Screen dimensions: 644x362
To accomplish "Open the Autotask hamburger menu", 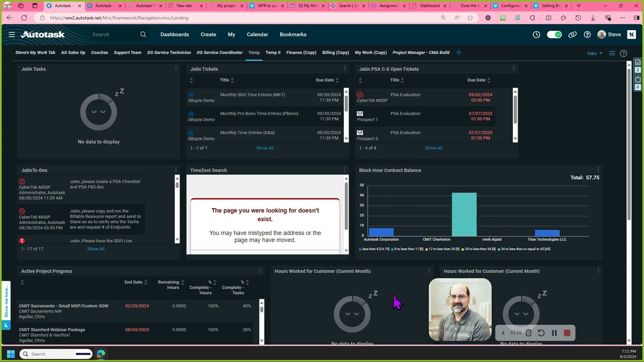I will coord(12,35).
